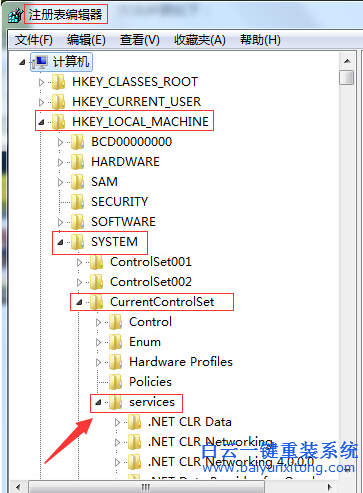Click the ControlSet001 folder icon

[97, 262]
